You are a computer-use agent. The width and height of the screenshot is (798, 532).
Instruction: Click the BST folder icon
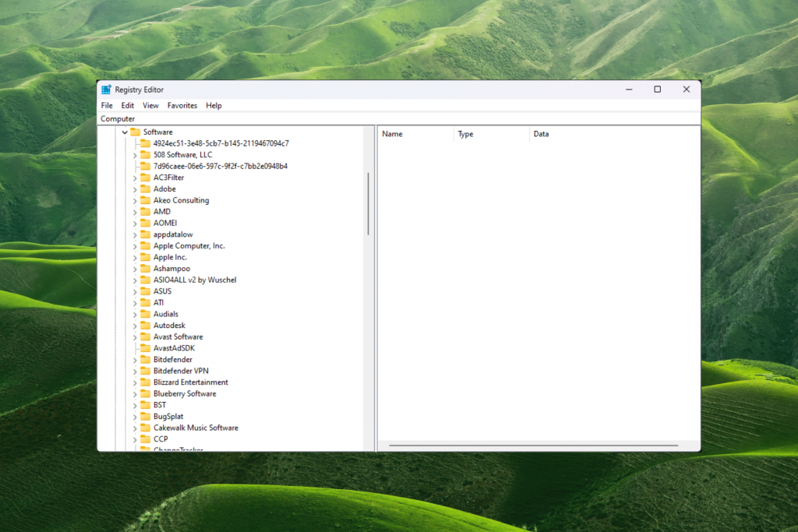point(146,405)
